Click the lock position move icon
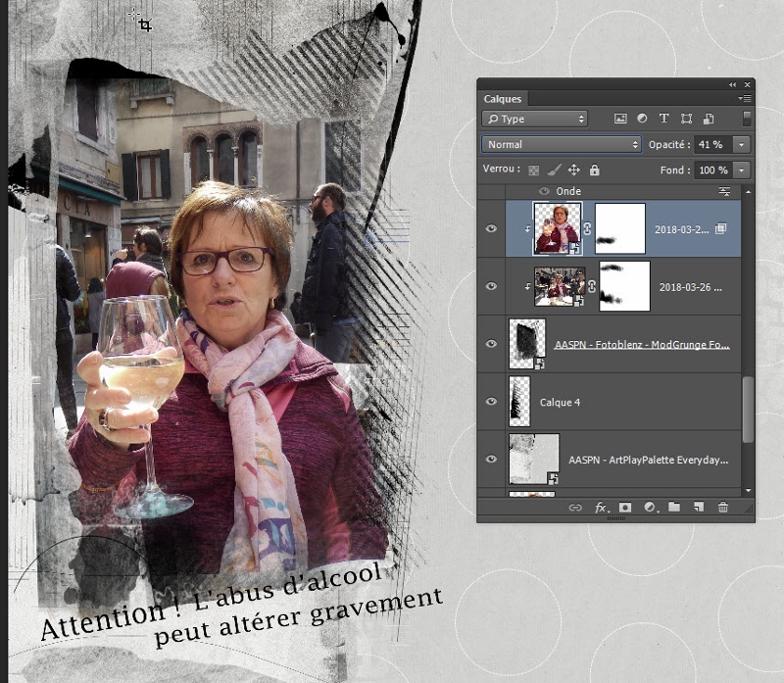 [574, 171]
